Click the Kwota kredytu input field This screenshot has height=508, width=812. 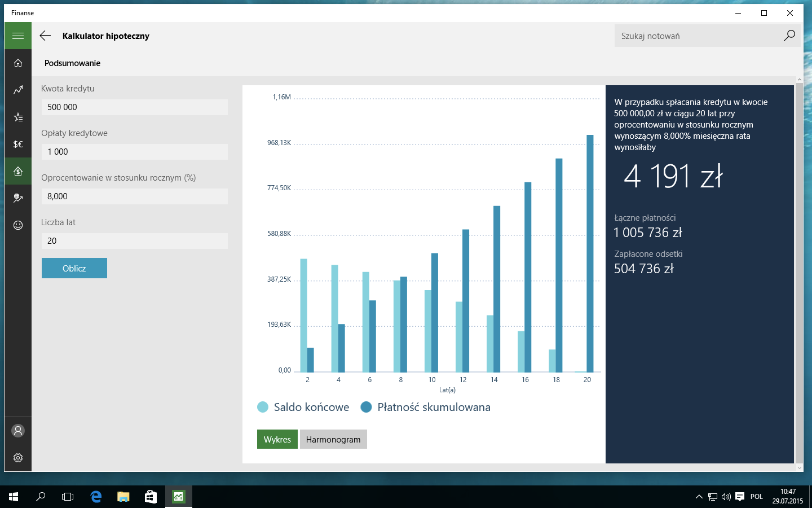point(135,107)
